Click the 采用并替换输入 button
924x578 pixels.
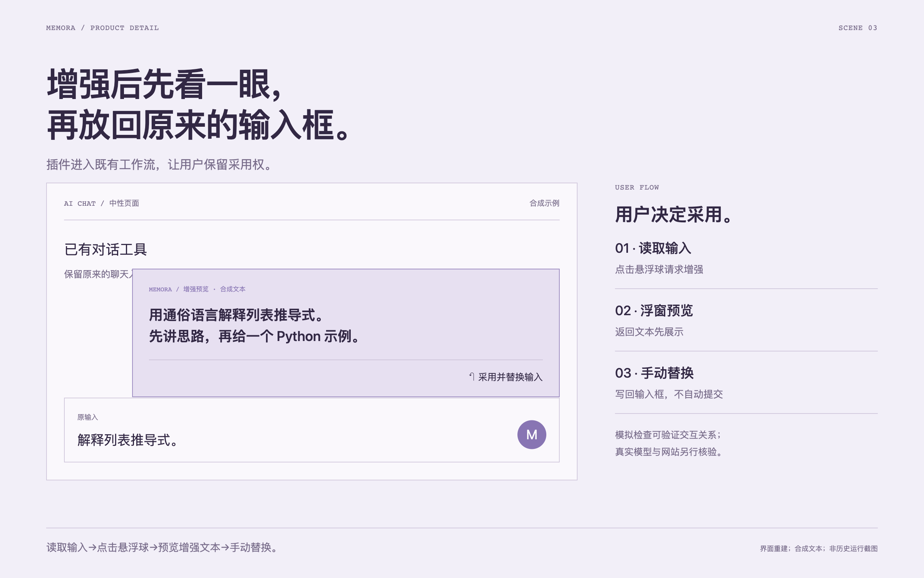click(506, 376)
